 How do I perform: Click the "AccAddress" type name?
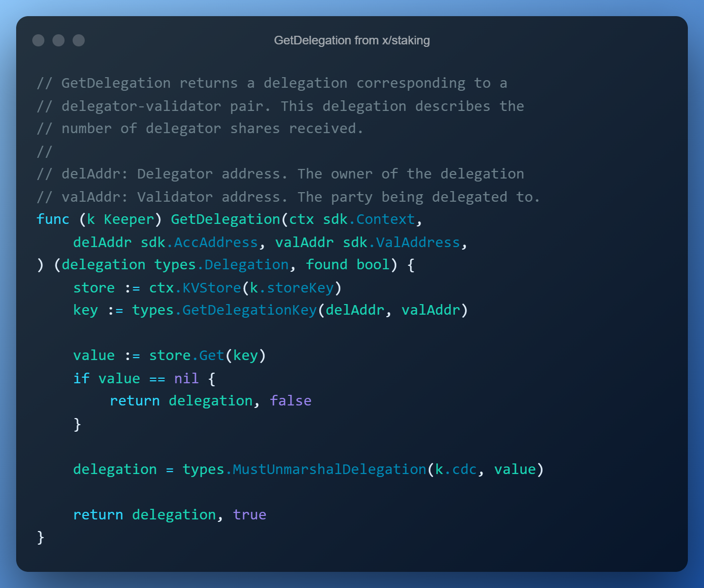tap(216, 243)
